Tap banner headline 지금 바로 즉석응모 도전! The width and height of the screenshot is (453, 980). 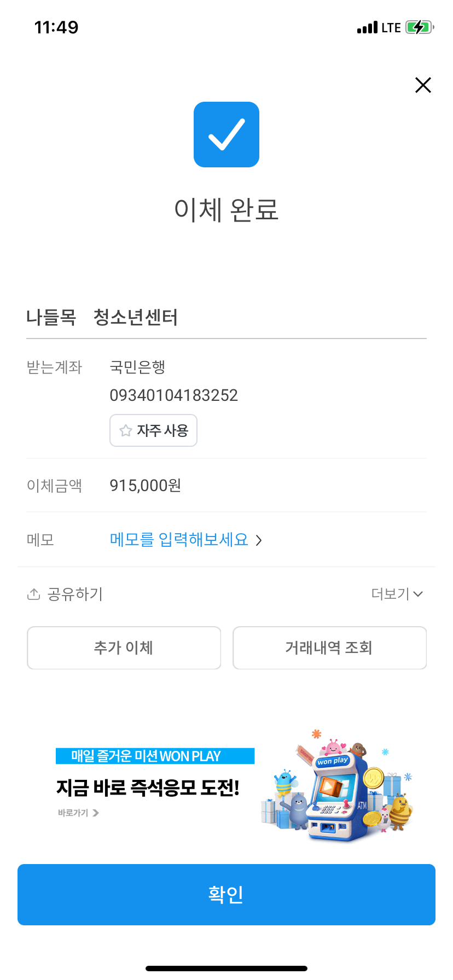click(x=148, y=788)
